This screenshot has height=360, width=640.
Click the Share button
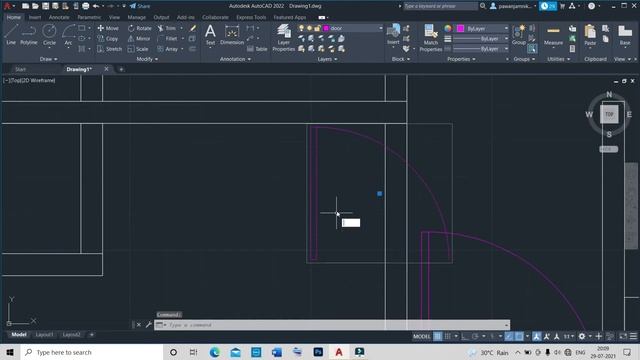(140, 6)
